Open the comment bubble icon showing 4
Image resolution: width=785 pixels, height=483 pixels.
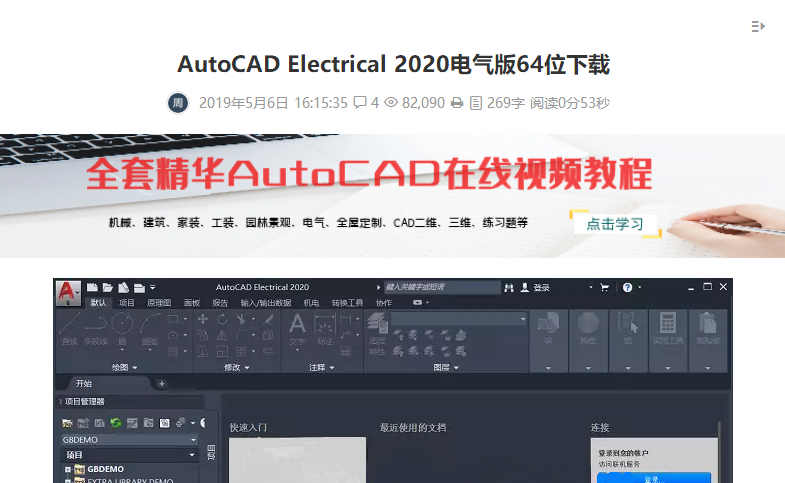tap(360, 102)
